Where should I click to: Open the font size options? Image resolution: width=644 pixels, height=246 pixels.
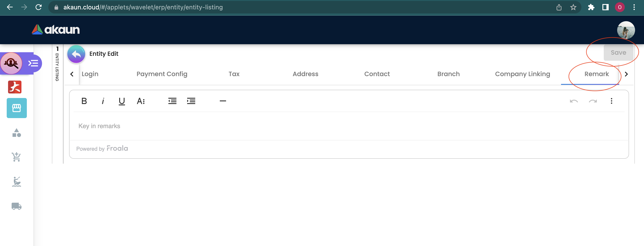coord(141,101)
